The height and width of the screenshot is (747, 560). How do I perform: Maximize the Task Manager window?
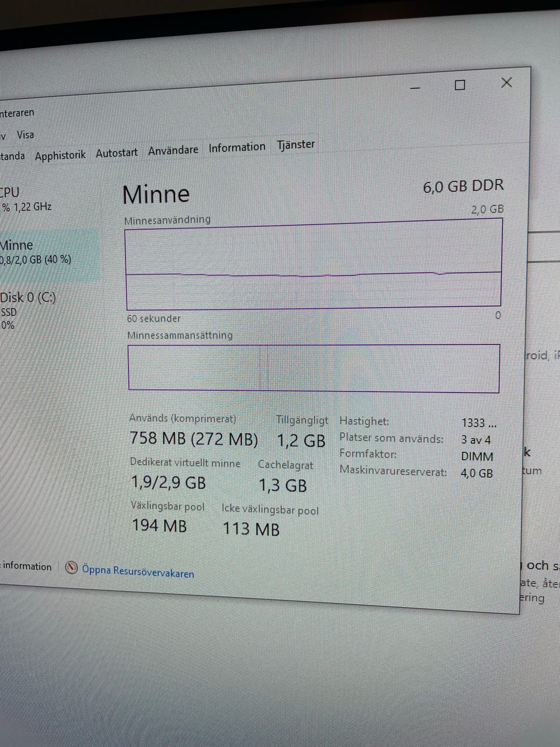click(x=460, y=85)
